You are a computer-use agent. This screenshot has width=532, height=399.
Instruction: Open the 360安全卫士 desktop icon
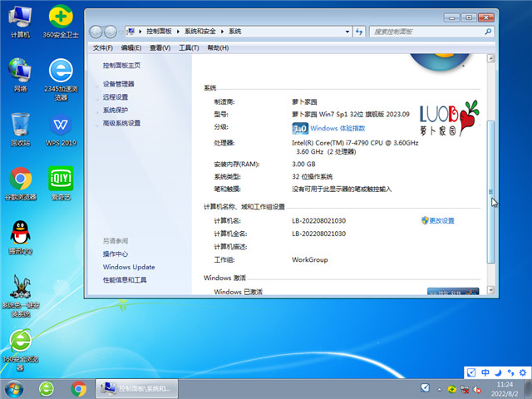(x=61, y=22)
